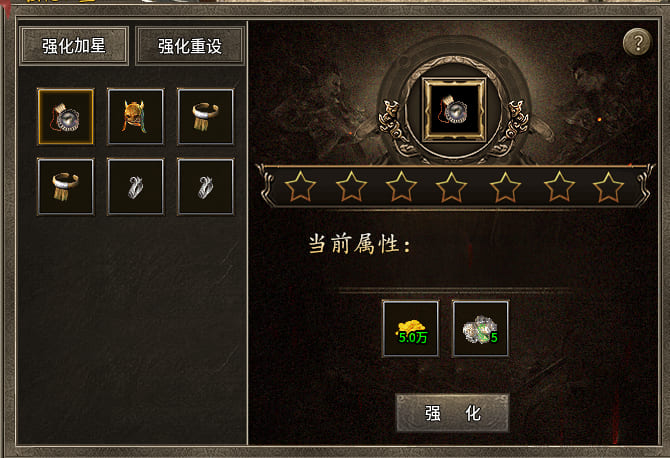Image resolution: width=670 pixels, height=458 pixels.
Task: Click the enhancement stone material slot
Action: (x=480, y=329)
